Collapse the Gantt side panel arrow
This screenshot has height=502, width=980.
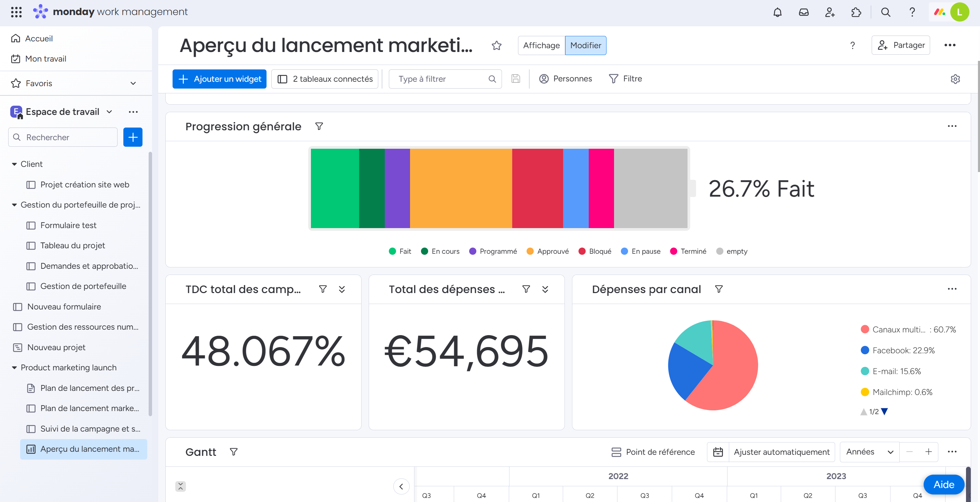(x=401, y=486)
